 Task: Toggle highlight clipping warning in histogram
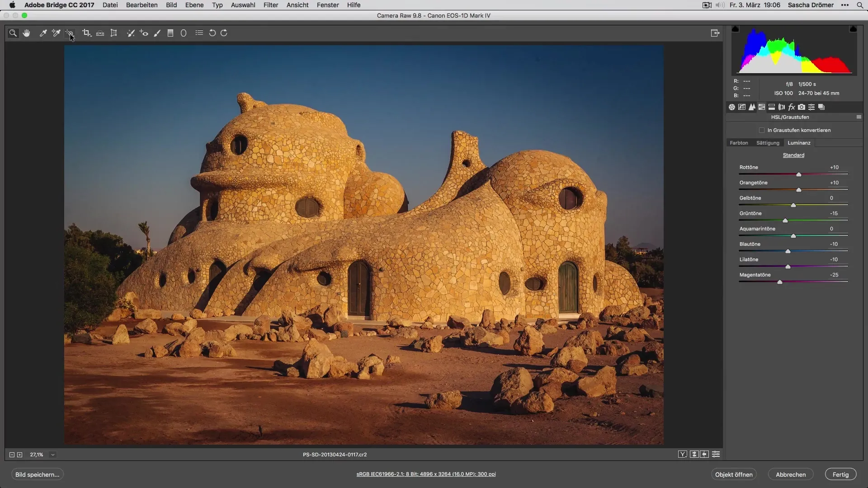(853, 29)
